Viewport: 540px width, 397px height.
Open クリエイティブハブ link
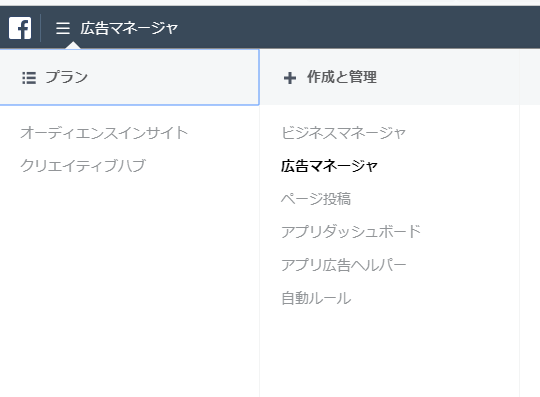83,166
